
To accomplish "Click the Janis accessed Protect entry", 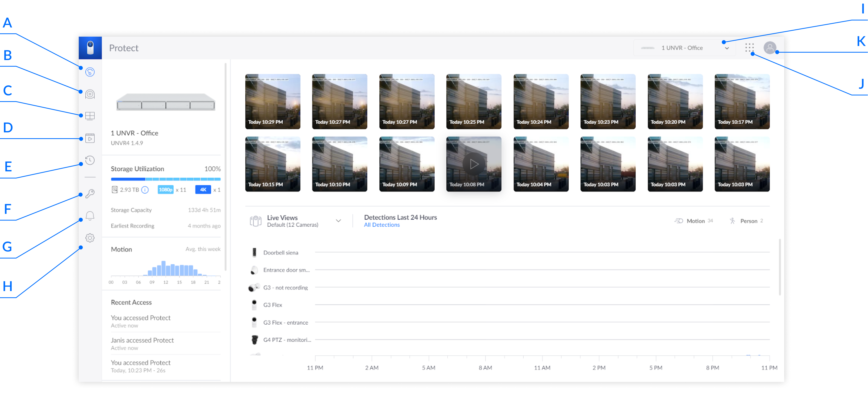I will pyautogui.click(x=166, y=344).
